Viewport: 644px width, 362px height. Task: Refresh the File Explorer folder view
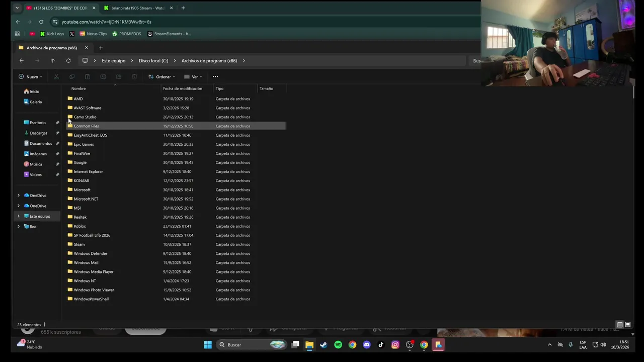(x=68, y=61)
